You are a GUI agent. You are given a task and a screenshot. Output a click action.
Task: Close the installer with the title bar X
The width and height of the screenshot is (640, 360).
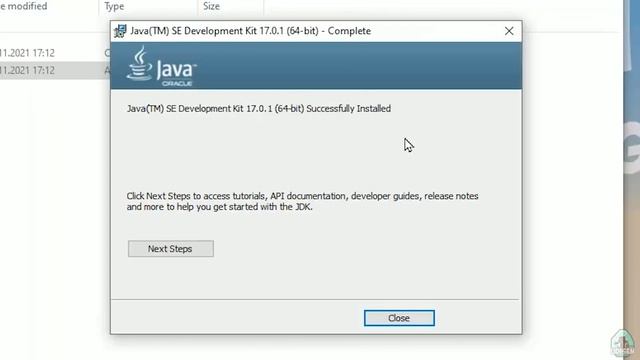(509, 31)
